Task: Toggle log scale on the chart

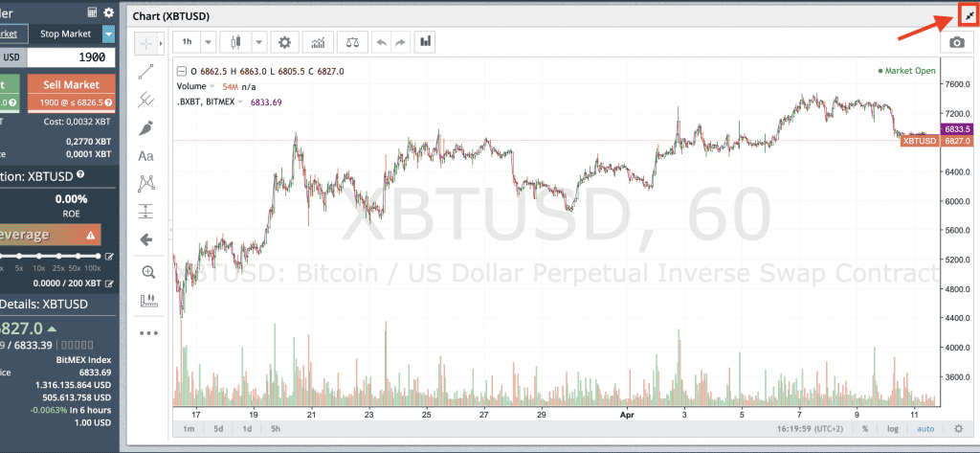Action: (891, 429)
